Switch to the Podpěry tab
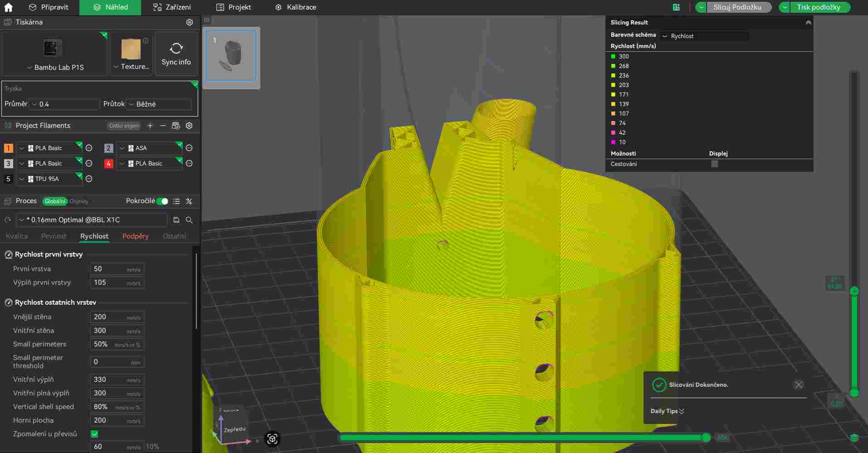868x453 pixels. click(135, 236)
